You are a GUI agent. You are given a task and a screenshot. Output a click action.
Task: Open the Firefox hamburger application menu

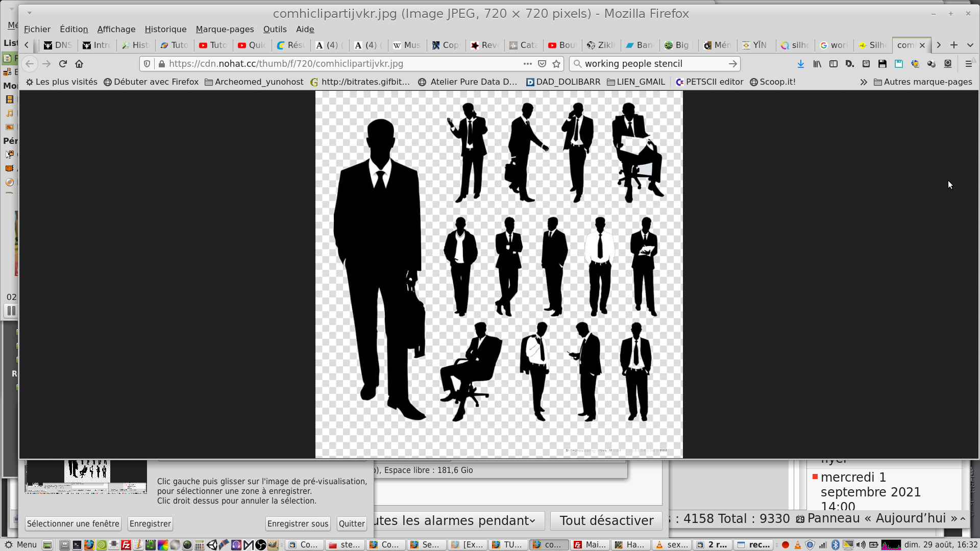pos(968,64)
